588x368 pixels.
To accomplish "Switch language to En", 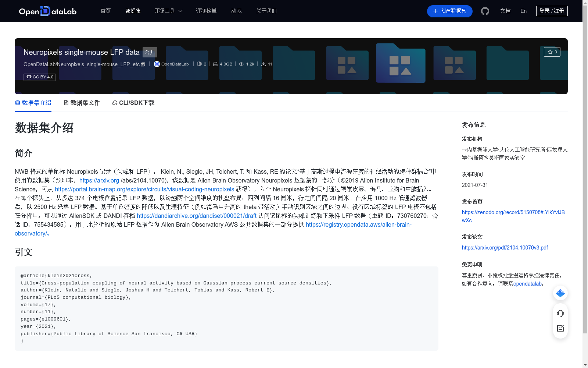I will click(x=523, y=11).
